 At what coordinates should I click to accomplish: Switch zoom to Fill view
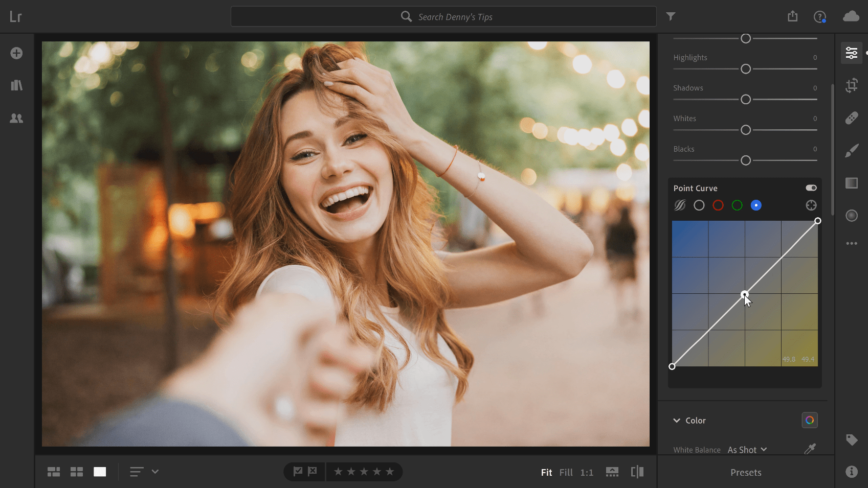[x=566, y=473]
